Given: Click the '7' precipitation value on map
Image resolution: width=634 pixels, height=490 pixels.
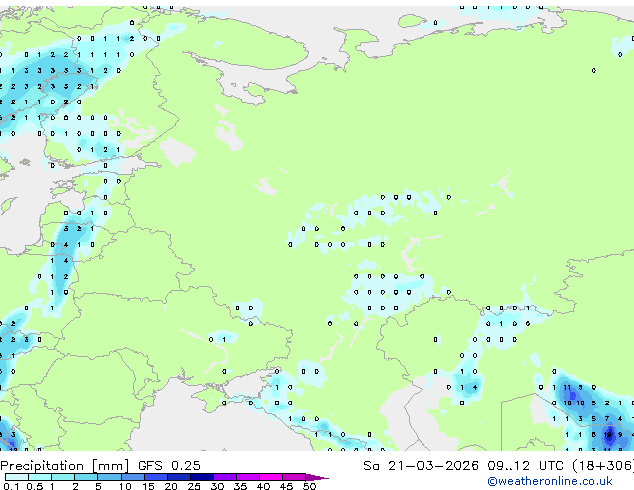Looking at the screenshot, I should [607, 418].
